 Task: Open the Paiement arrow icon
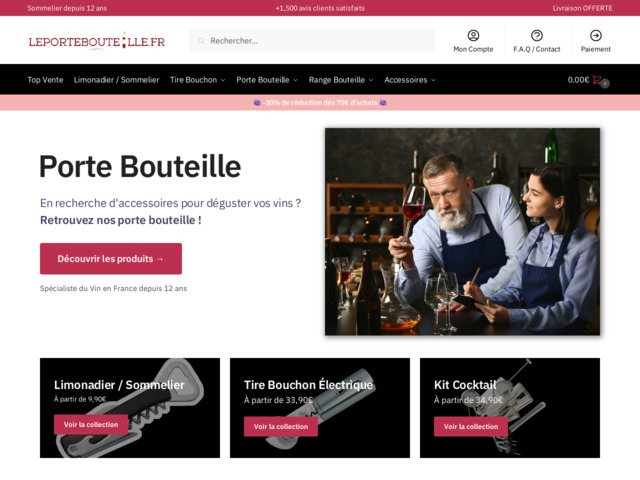click(596, 36)
